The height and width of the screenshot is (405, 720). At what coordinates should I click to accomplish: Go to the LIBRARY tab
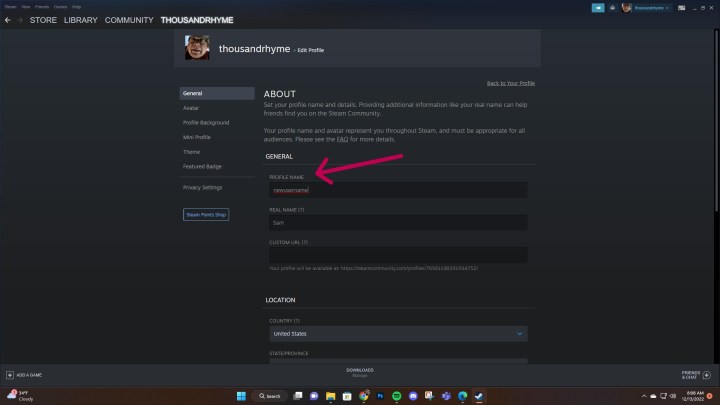pyautogui.click(x=81, y=20)
